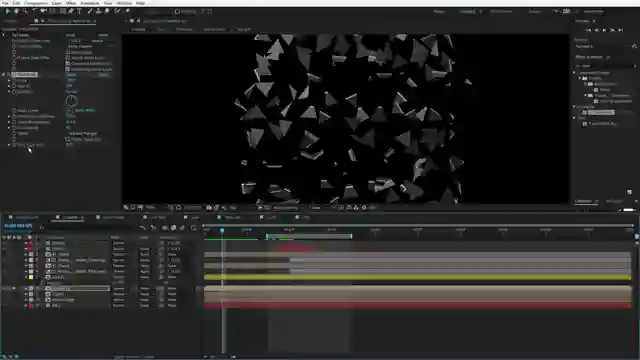Click the angle dial in Effect Controls
The width and height of the screenshot is (640, 360).
click(71, 100)
